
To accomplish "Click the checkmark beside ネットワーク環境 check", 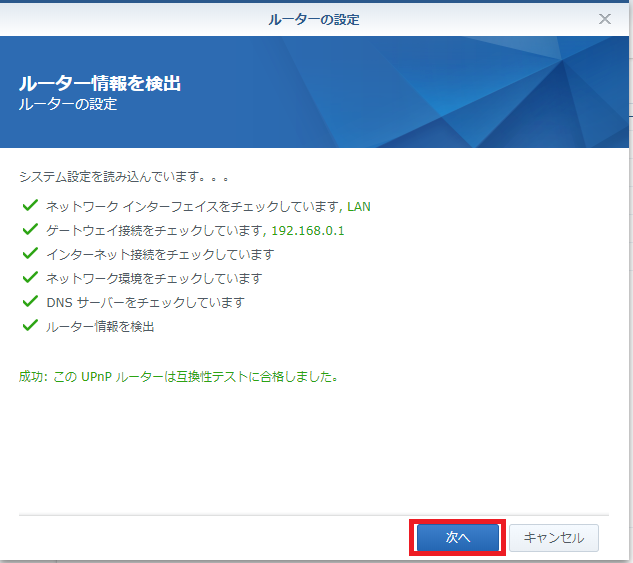I will click(x=30, y=277).
